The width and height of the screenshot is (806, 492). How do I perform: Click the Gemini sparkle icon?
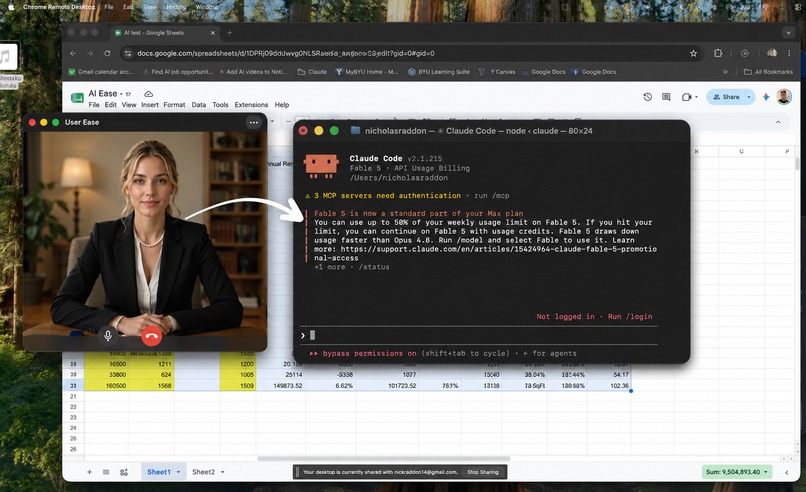pos(766,97)
